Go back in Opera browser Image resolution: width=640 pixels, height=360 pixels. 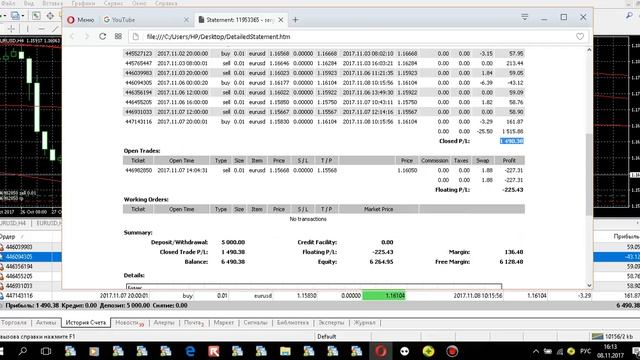pyautogui.click(x=72, y=36)
